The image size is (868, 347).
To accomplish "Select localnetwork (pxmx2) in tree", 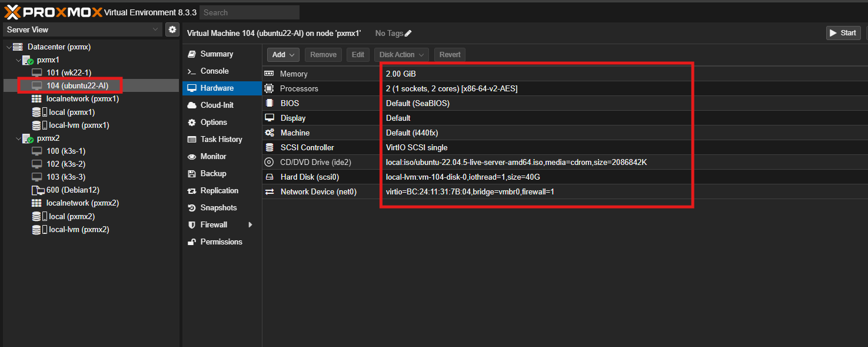I will click(91, 203).
